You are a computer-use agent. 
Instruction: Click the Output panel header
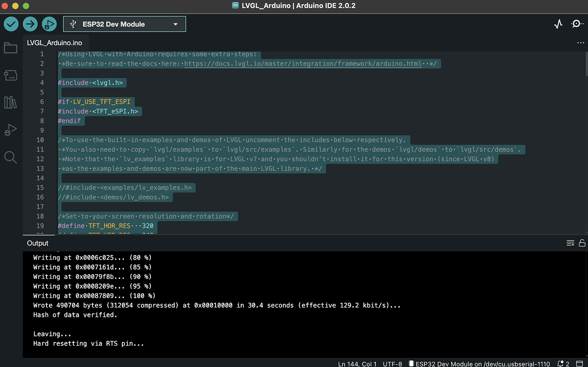tap(37, 243)
